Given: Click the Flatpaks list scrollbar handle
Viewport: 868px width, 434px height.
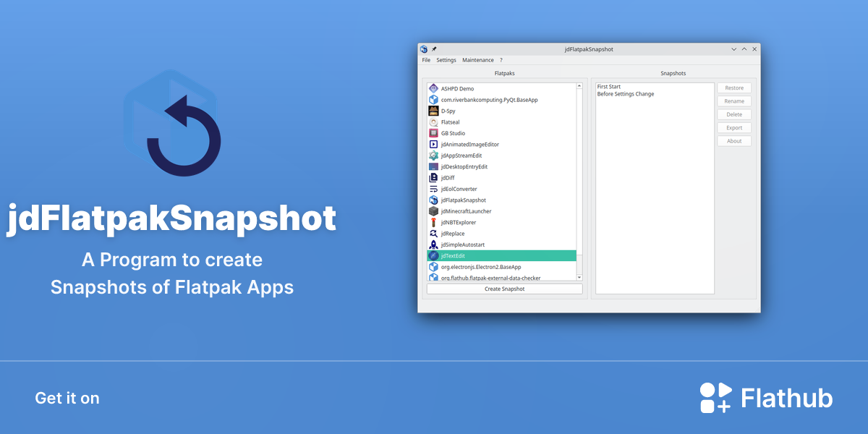Looking at the screenshot, I should (579, 172).
